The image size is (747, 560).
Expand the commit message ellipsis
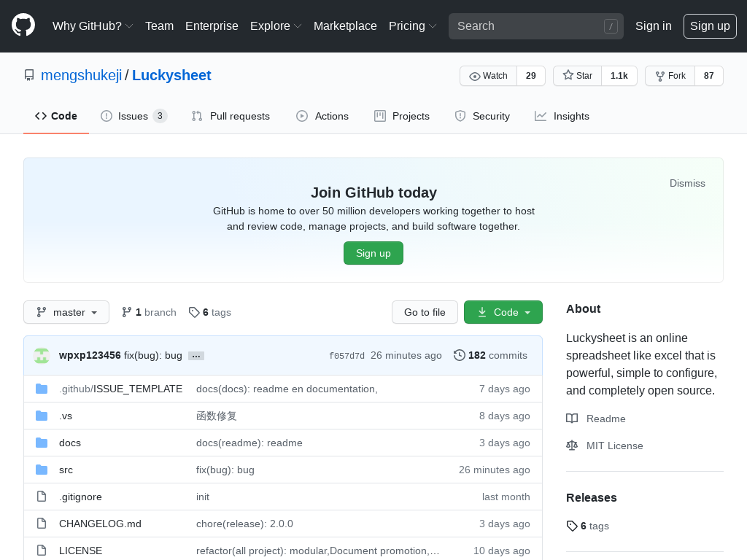[x=196, y=356]
